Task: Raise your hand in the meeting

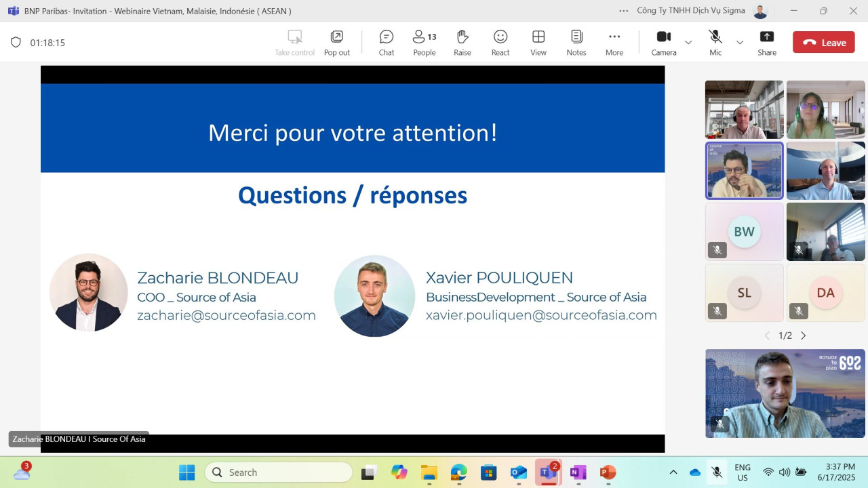Action: [x=462, y=43]
